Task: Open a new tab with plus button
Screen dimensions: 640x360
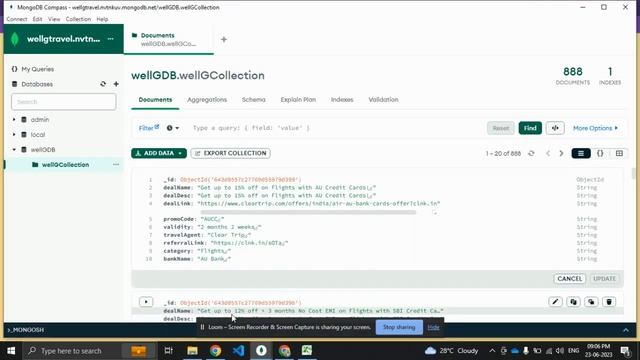Action: (x=224, y=40)
